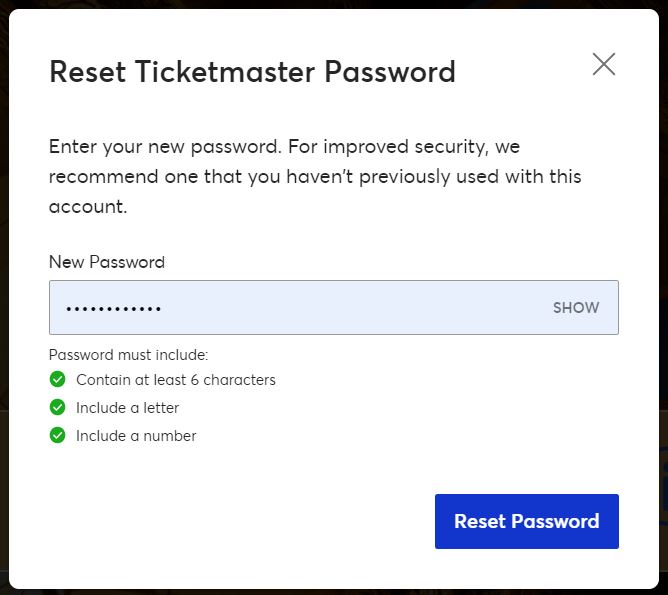Image resolution: width=668 pixels, height=595 pixels.
Task: Click the green check beside 6 characters rule
Action: click(x=58, y=379)
